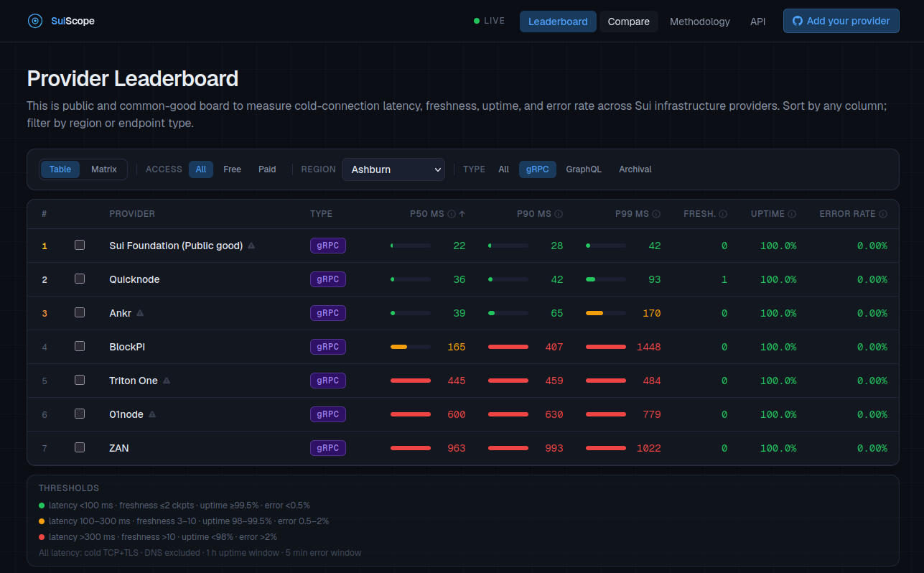
Task: Click the SuiScope logo icon
Action: 35,21
